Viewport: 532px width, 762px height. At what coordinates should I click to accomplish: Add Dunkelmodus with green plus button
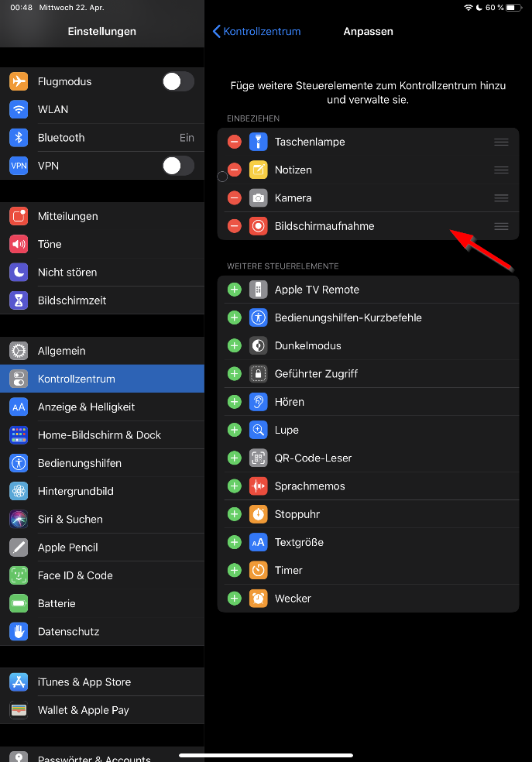click(x=234, y=345)
